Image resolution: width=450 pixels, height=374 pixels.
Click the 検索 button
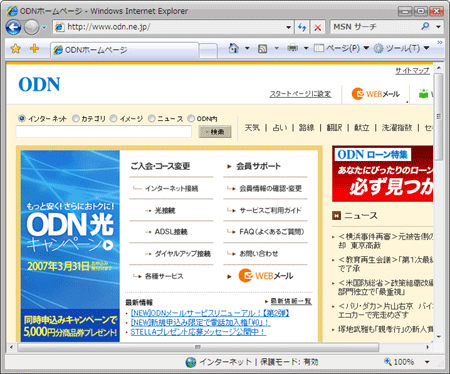pos(215,132)
